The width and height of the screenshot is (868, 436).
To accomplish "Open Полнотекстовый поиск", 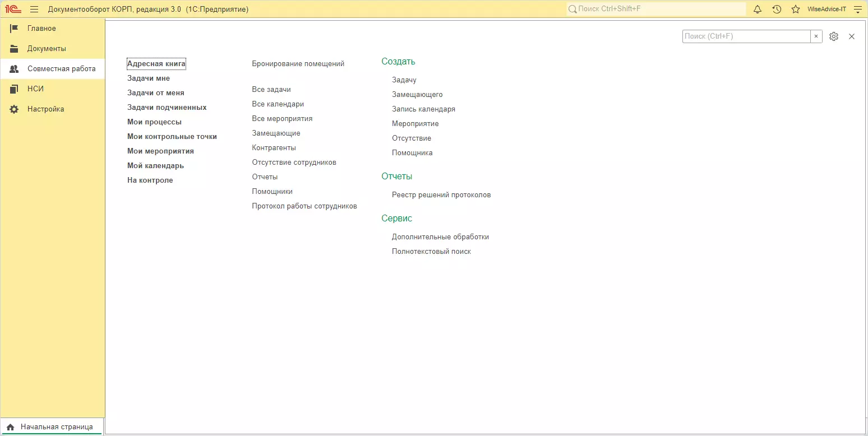I will pos(431,252).
